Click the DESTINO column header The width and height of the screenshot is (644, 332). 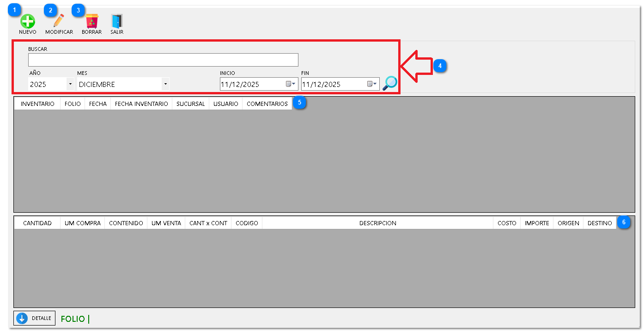pyautogui.click(x=600, y=223)
